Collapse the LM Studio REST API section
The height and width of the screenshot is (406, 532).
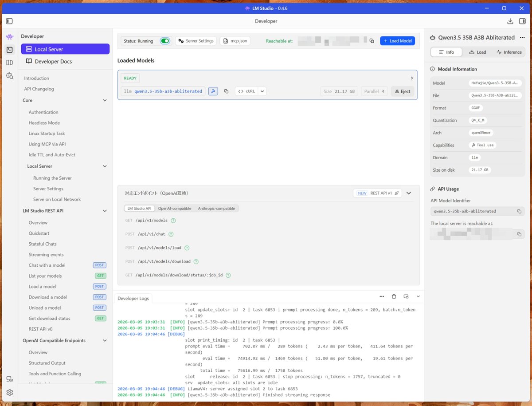coord(105,211)
